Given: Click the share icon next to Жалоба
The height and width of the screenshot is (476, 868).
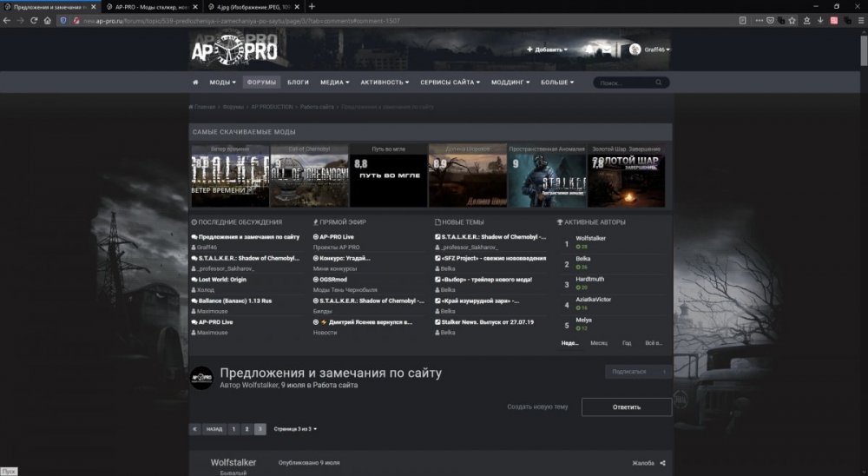Looking at the screenshot, I should [x=663, y=463].
